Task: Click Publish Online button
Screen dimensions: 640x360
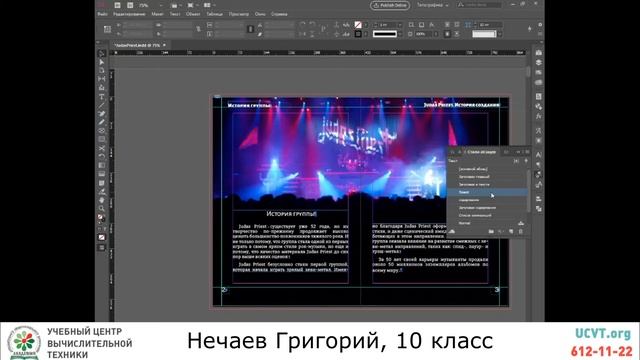Action: [390, 5]
